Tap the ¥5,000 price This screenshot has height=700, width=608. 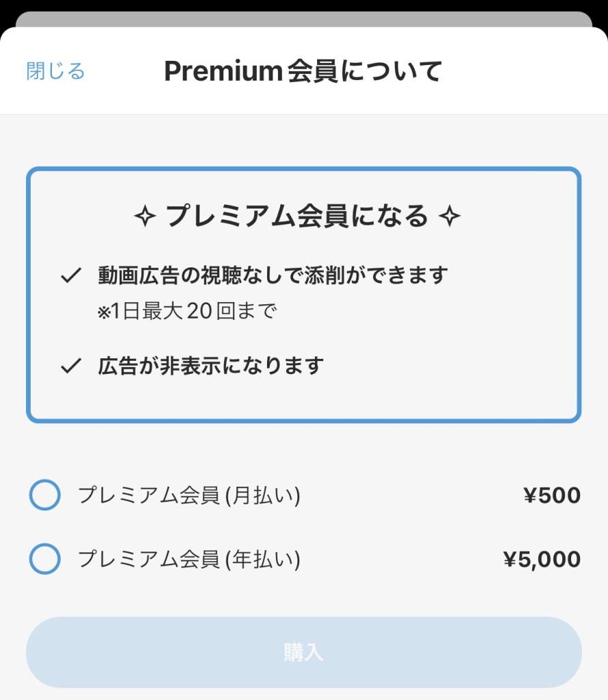point(542,559)
